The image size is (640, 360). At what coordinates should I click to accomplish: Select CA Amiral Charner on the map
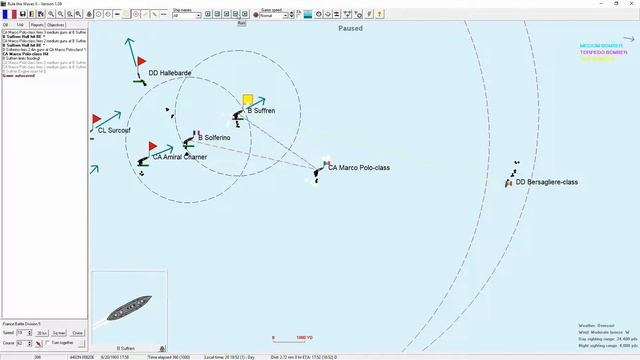click(143, 162)
